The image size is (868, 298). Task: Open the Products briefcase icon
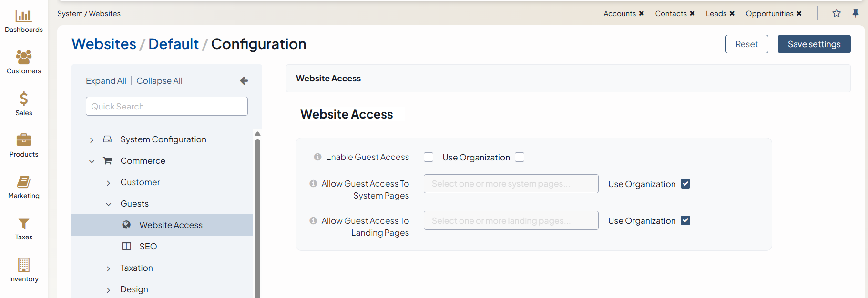point(23,140)
